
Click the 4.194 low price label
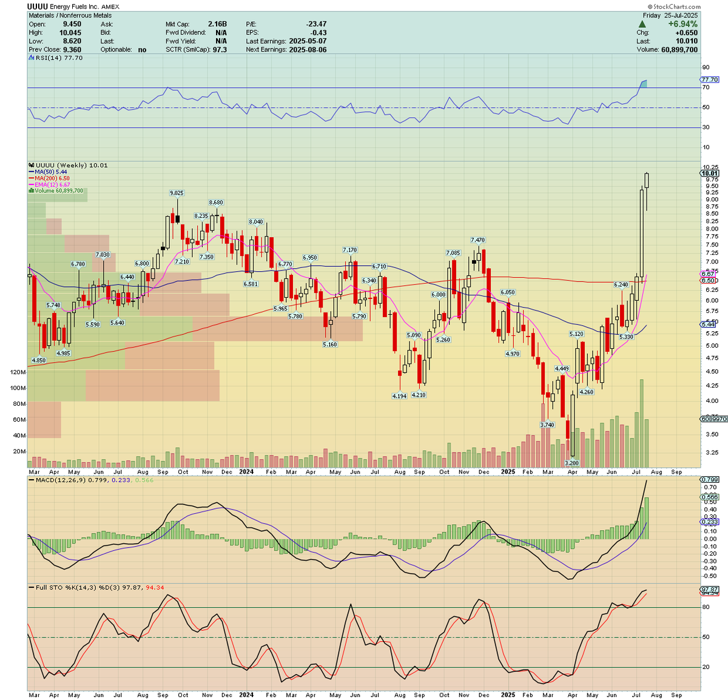[x=399, y=396]
